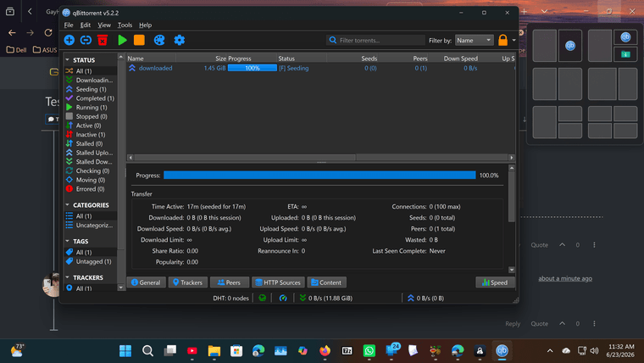This screenshot has width=644, height=363.
Task: Open Firefox from the taskbar
Action: coord(325,350)
